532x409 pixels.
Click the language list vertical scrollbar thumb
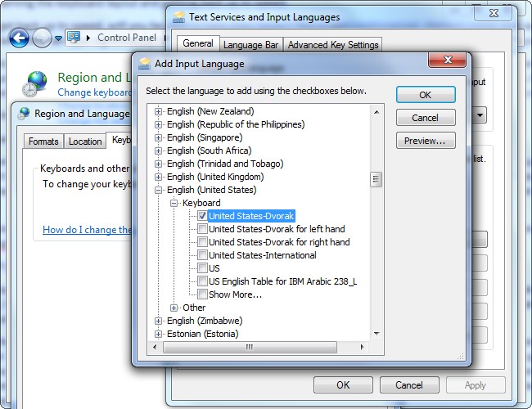[376, 179]
